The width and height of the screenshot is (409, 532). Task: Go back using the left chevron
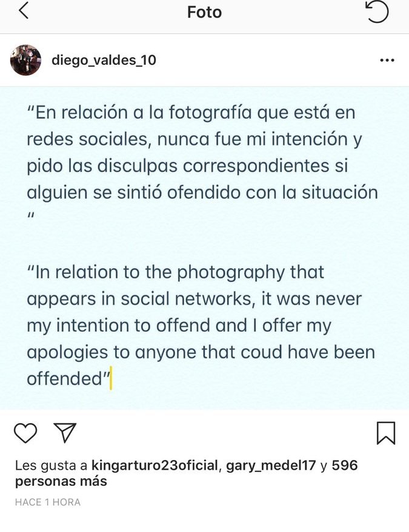24,11
